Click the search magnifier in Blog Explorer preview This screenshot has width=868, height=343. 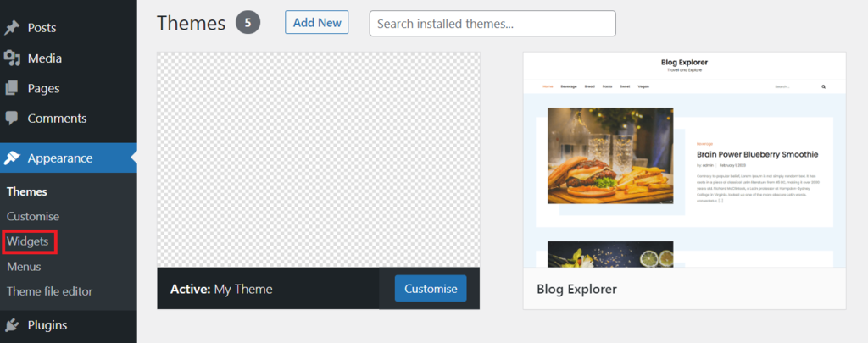[x=823, y=87]
